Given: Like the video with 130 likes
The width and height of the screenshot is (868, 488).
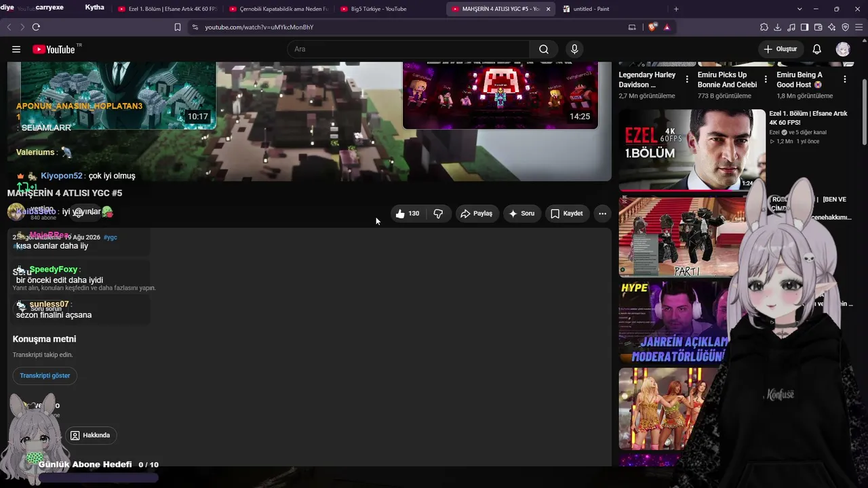Looking at the screenshot, I should pos(408,213).
